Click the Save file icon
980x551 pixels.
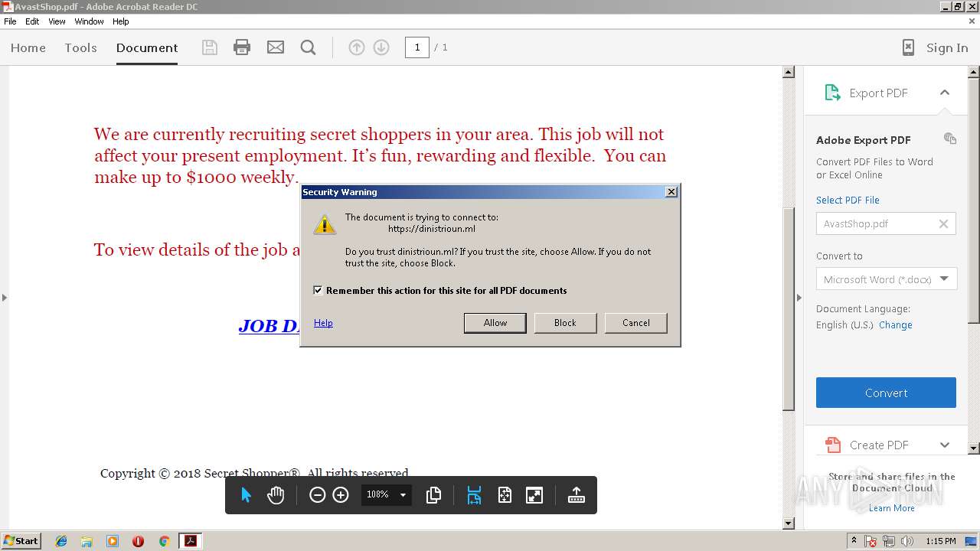[x=209, y=47]
